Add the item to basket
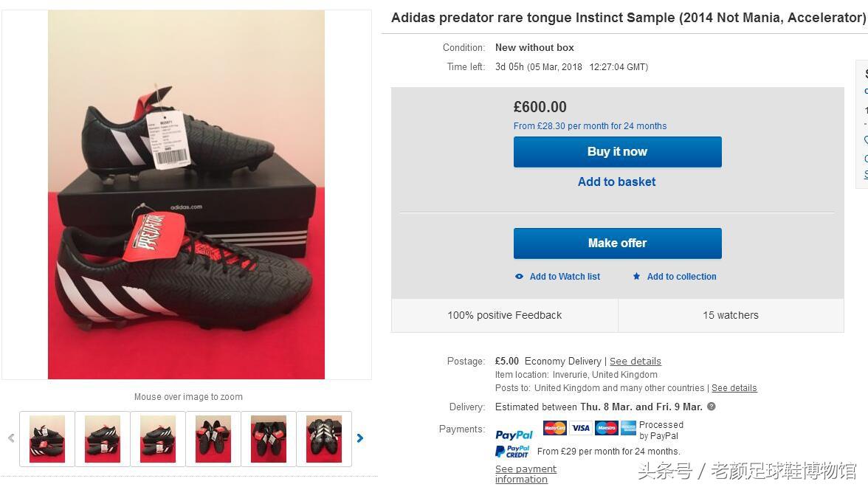868x487 pixels. [x=616, y=182]
